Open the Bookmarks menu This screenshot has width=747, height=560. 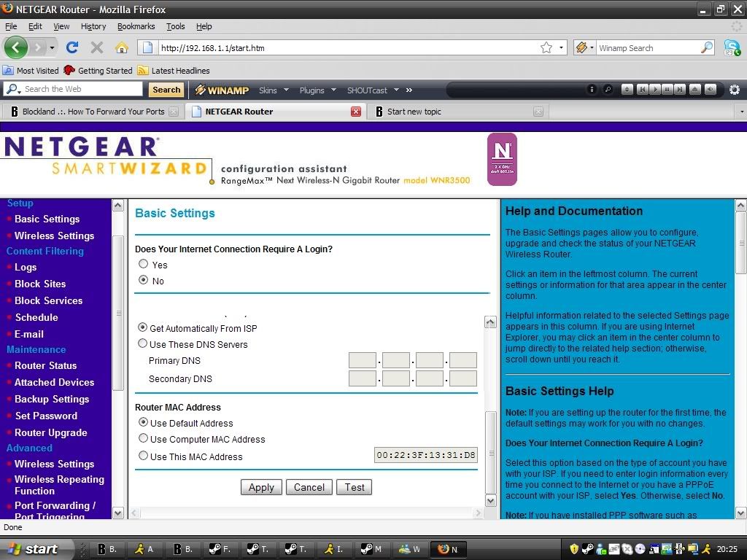136,26
